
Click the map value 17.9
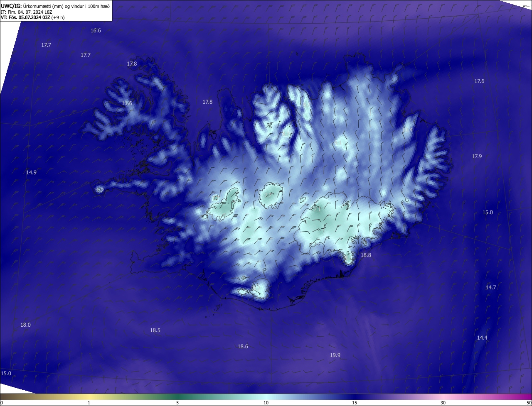coord(477,157)
